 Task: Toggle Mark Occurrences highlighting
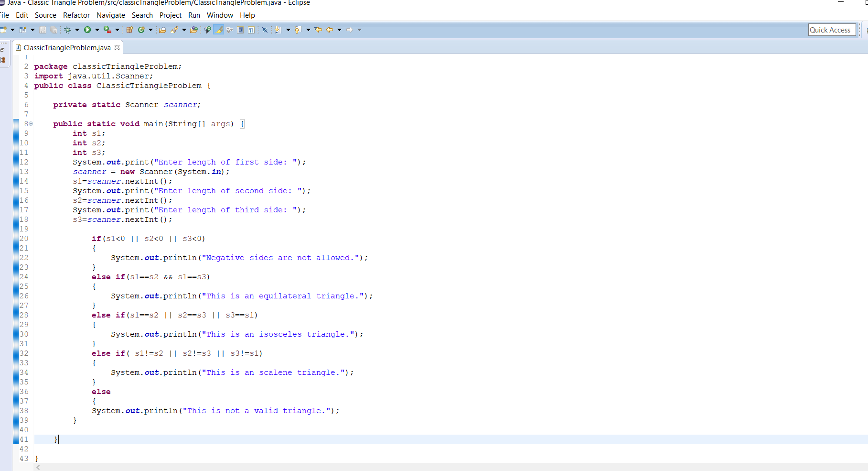pyautogui.click(x=219, y=30)
